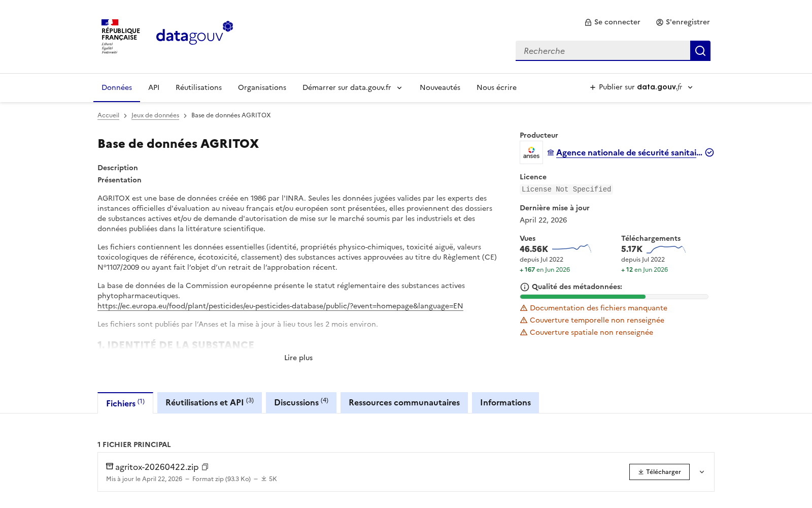Select the Fichiers tab
The image size is (812, 508).
click(x=125, y=403)
